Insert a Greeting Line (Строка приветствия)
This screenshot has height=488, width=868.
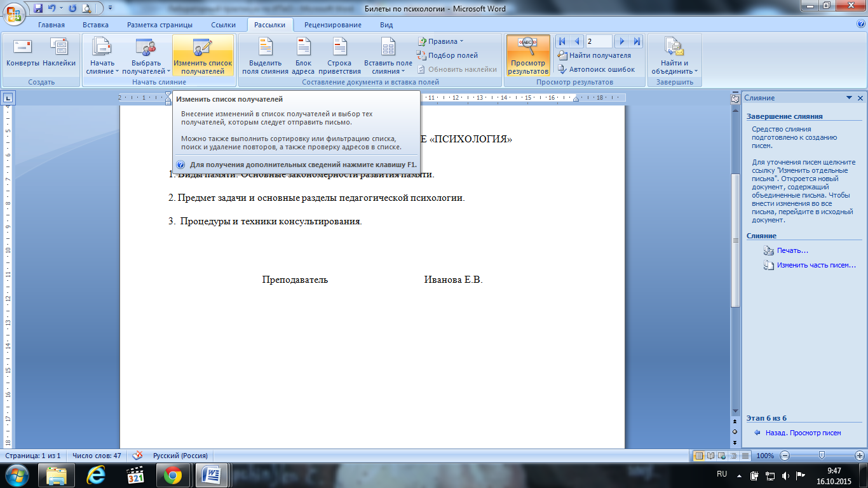(339, 55)
